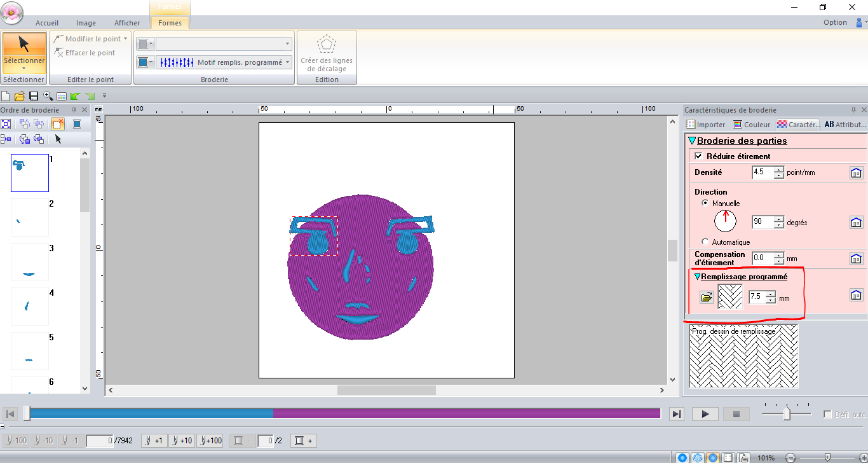The image size is (868, 463).
Task: Toggle the Réduire étirement checkbox
Action: pos(699,156)
